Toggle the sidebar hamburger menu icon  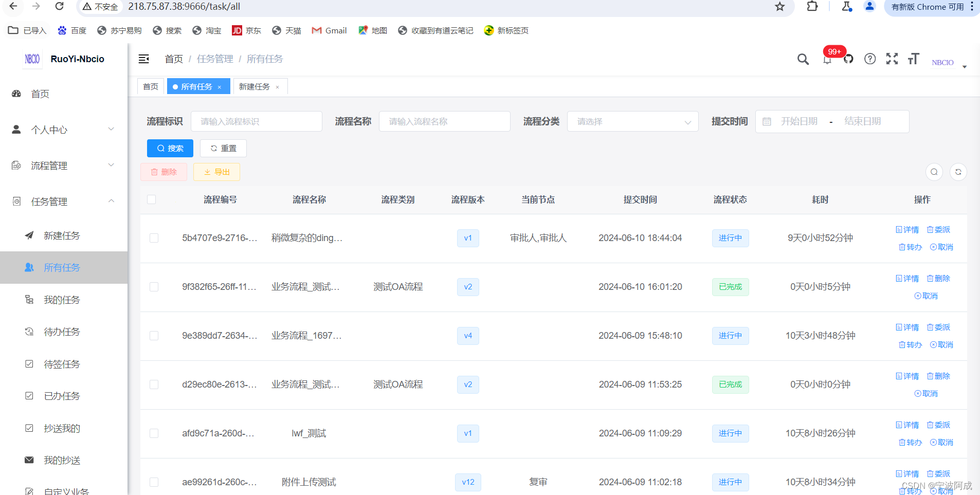144,59
